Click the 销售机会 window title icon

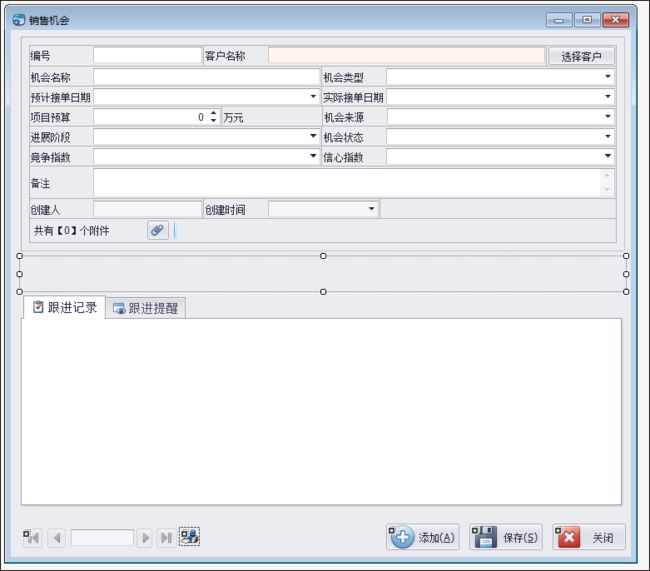pyautogui.click(x=19, y=19)
